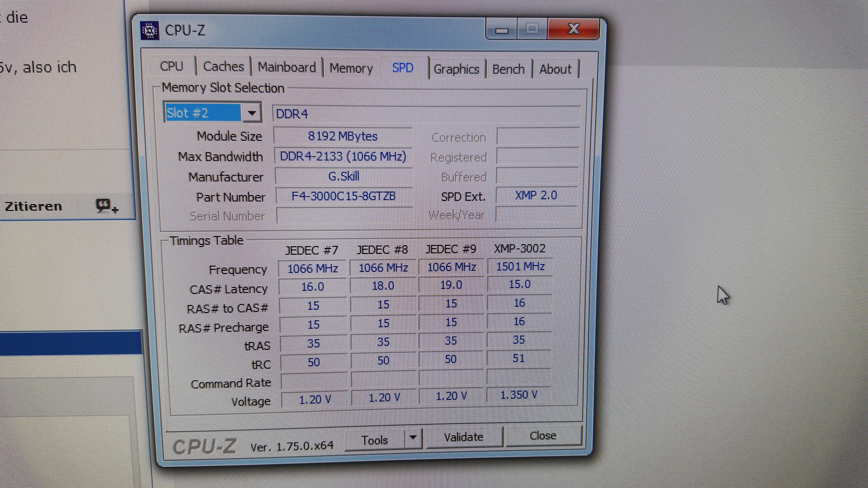868x488 pixels.
Task: Select the Graphics tab
Action: click(x=456, y=69)
